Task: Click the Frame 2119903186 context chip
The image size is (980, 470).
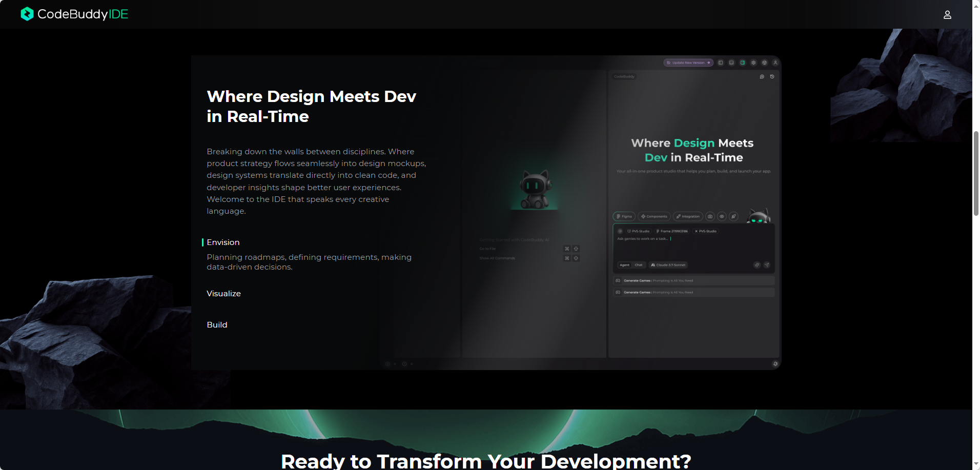Action: pyautogui.click(x=672, y=231)
